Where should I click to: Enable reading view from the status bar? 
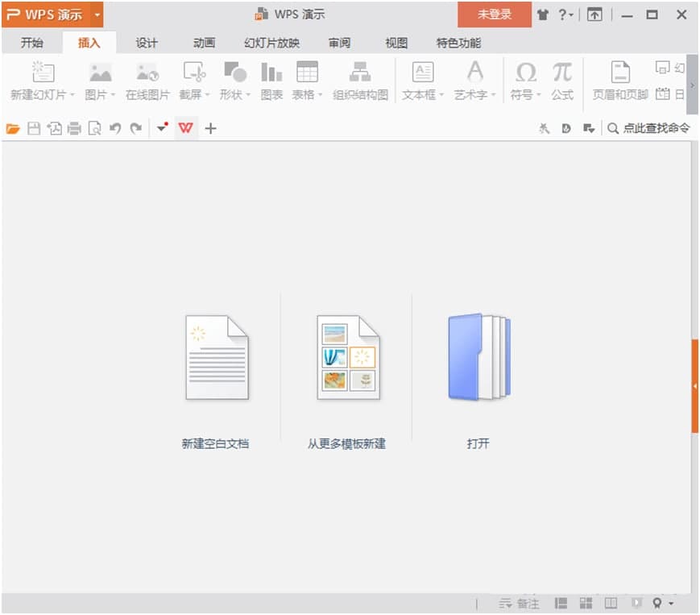pos(610,603)
